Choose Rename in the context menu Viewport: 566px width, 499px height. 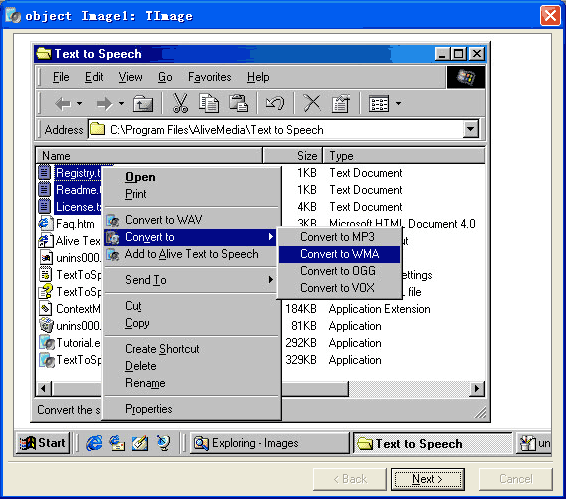(192, 383)
